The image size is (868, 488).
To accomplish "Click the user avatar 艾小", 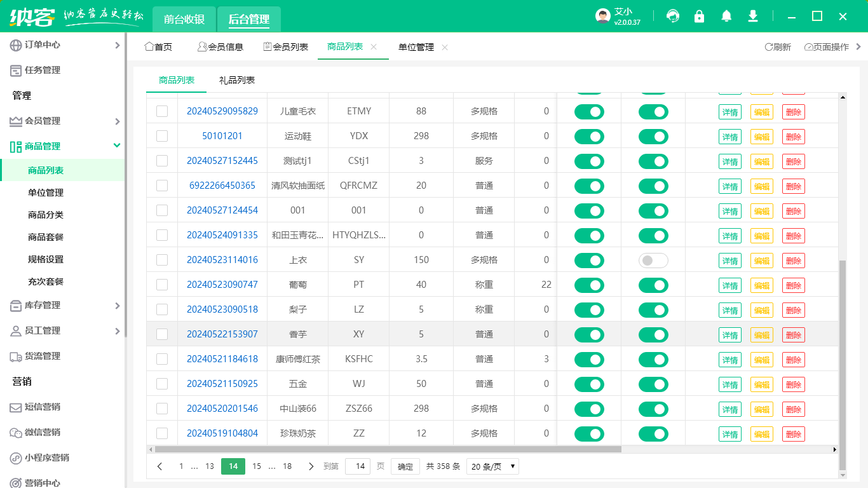I will [603, 17].
